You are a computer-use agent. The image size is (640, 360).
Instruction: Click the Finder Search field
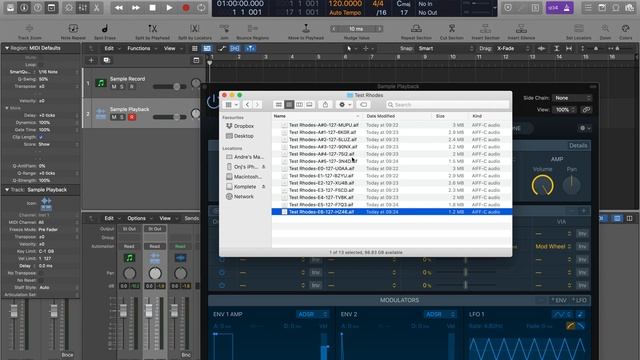[x=447, y=105]
